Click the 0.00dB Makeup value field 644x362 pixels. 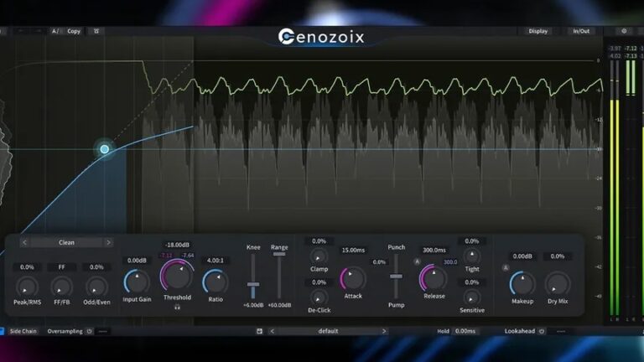pyautogui.click(x=522, y=256)
